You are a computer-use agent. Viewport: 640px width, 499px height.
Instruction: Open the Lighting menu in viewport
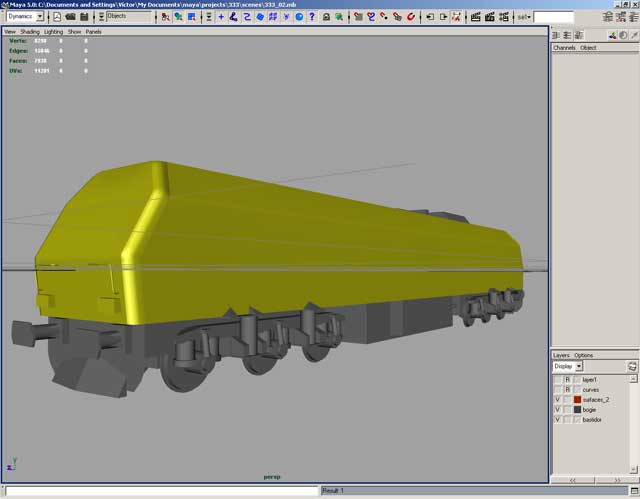(53, 32)
